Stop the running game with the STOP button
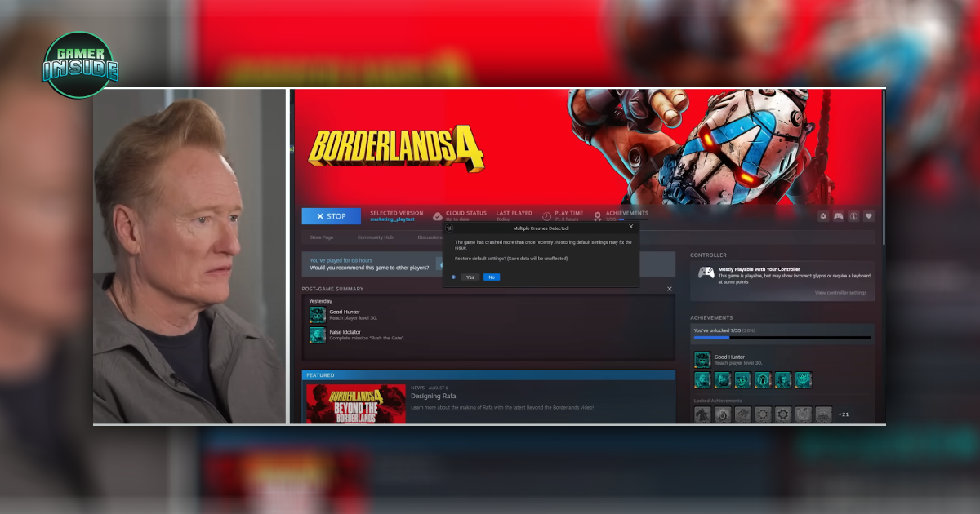The width and height of the screenshot is (980, 514). (331, 216)
